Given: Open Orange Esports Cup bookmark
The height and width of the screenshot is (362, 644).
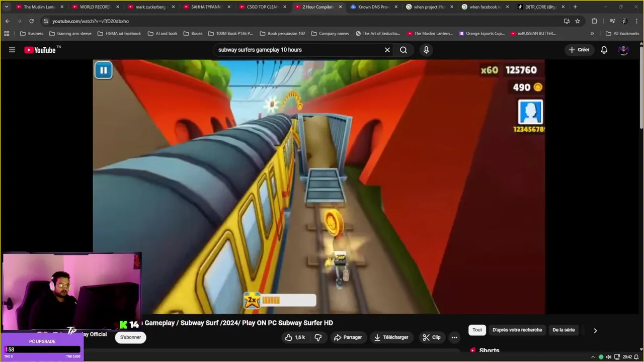Looking at the screenshot, I should tap(481, 34).
